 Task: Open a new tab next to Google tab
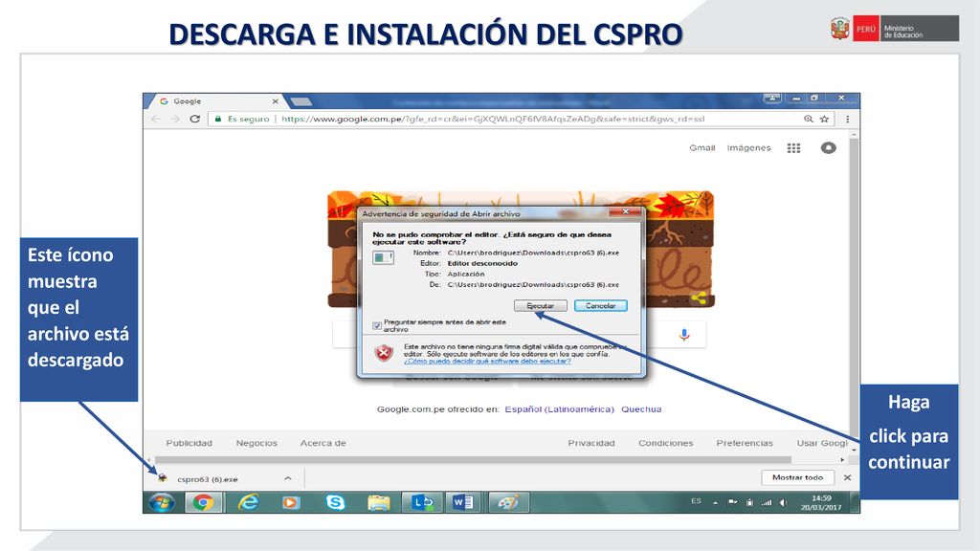click(x=301, y=101)
